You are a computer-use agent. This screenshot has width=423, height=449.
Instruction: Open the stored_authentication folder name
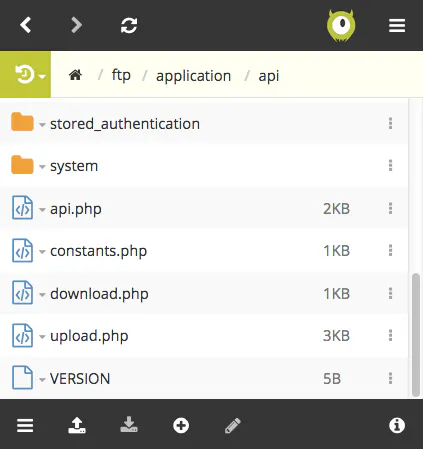pos(125,124)
